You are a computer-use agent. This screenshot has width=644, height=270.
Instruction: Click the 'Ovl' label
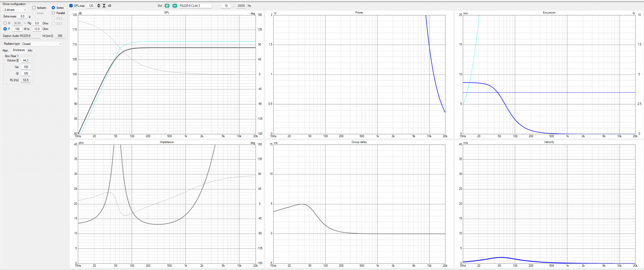(x=160, y=6)
